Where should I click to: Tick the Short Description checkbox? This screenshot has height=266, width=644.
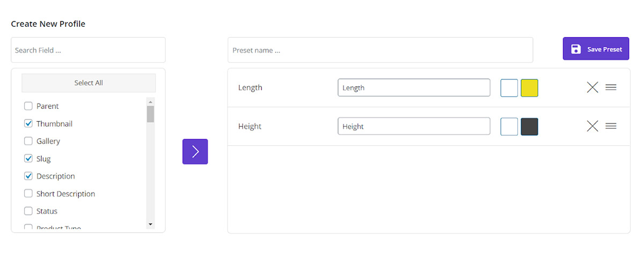[x=28, y=194]
